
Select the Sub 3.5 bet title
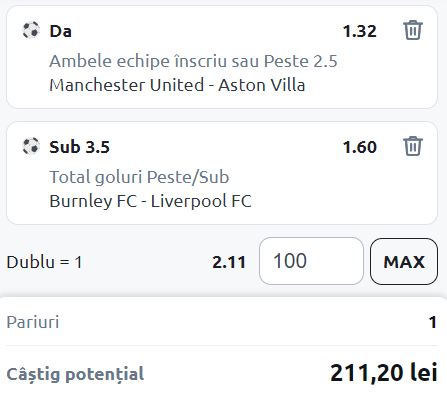coord(79,147)
